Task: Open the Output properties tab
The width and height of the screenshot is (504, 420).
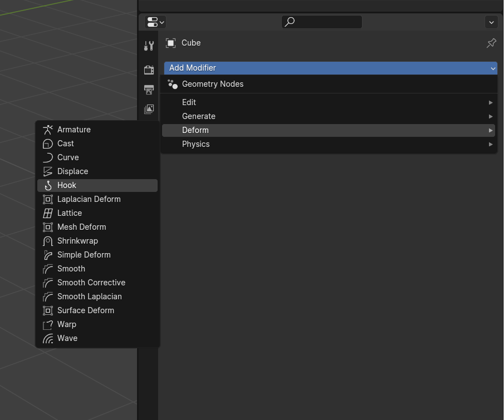Action: coord(149,90)
